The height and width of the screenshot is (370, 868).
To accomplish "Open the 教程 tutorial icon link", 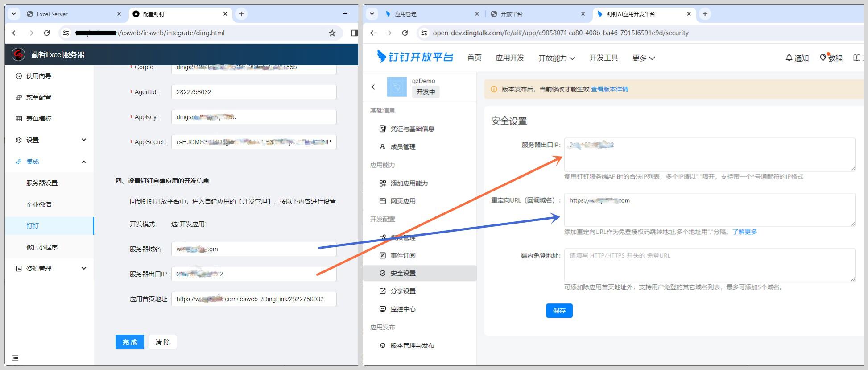I will 831,58.
